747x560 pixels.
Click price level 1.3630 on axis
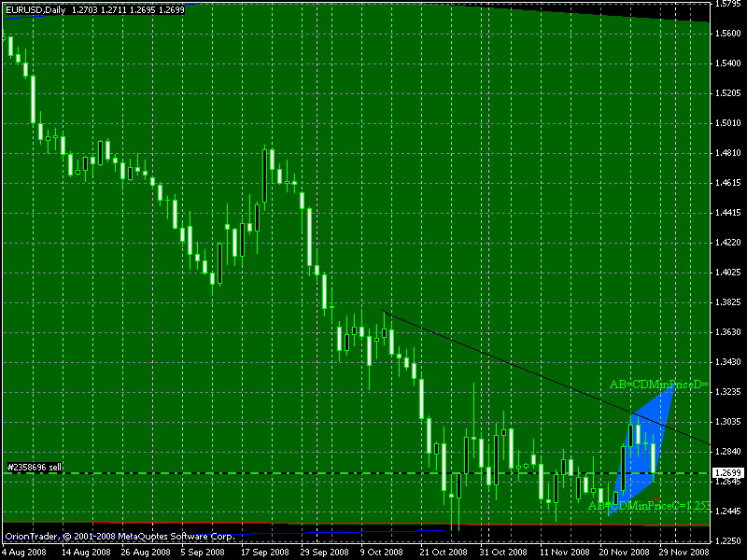pos(728,332)
